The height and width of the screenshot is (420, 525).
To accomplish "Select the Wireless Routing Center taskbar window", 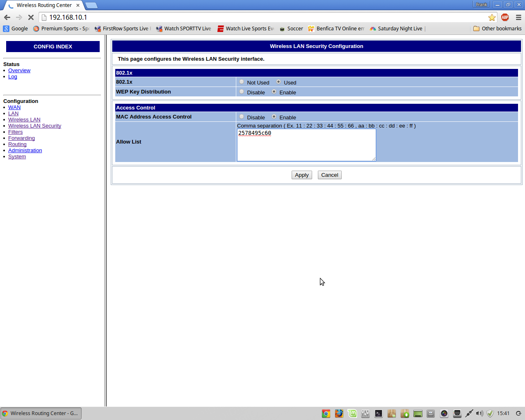I will pos(41,413).
